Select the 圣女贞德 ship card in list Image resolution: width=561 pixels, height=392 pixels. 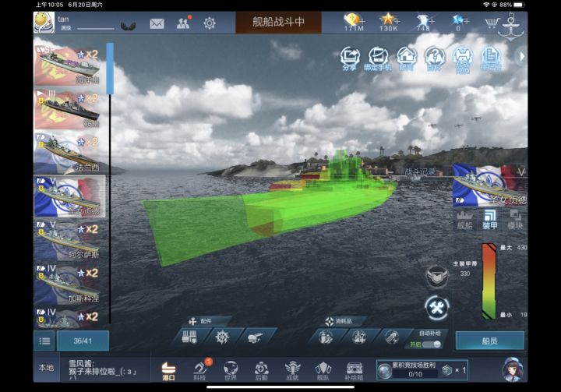[x=70, y=196]
